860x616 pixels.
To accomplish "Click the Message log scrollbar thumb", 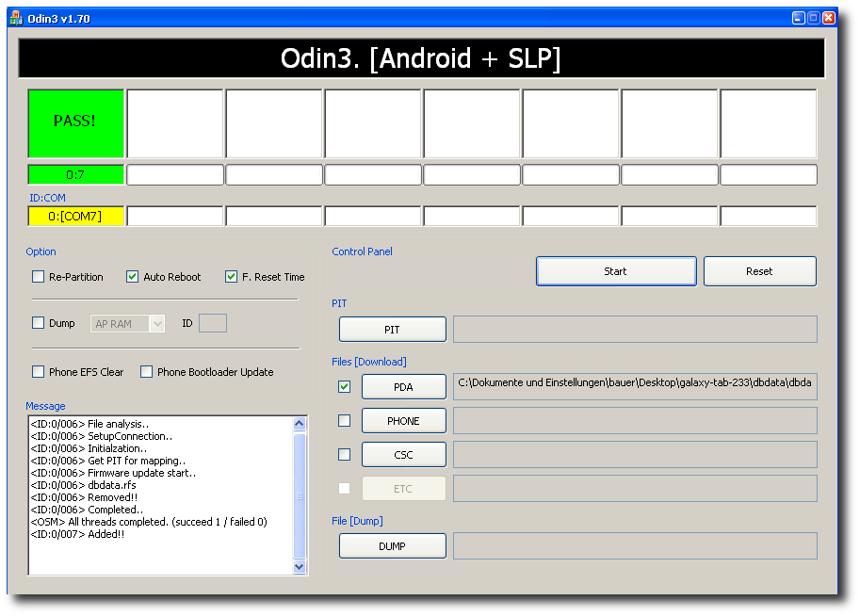I will coord(300,495).
